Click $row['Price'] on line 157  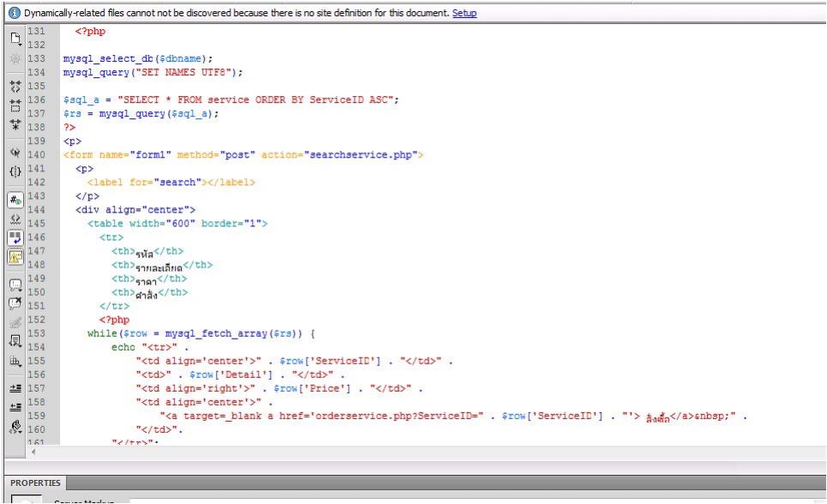click(x=312, y=388)
